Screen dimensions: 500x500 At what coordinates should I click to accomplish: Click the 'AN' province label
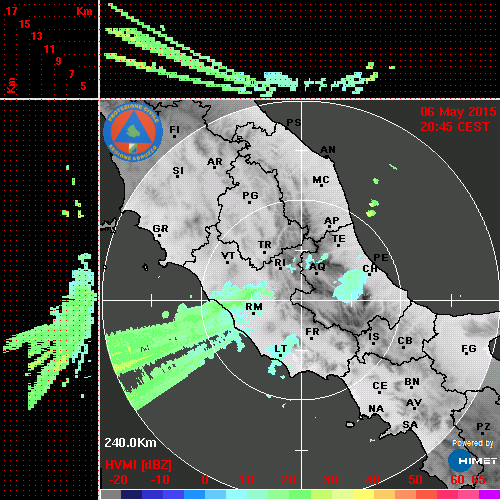tap(328, 150)
